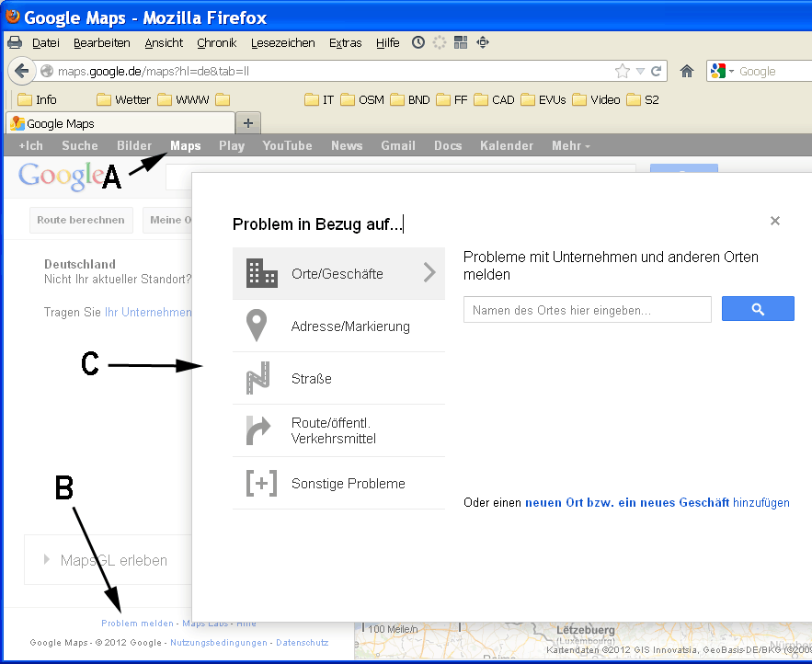Click the Problem melden link
Image resolution: width=812 pixels, height=664 pixels.
click(137, 624)
